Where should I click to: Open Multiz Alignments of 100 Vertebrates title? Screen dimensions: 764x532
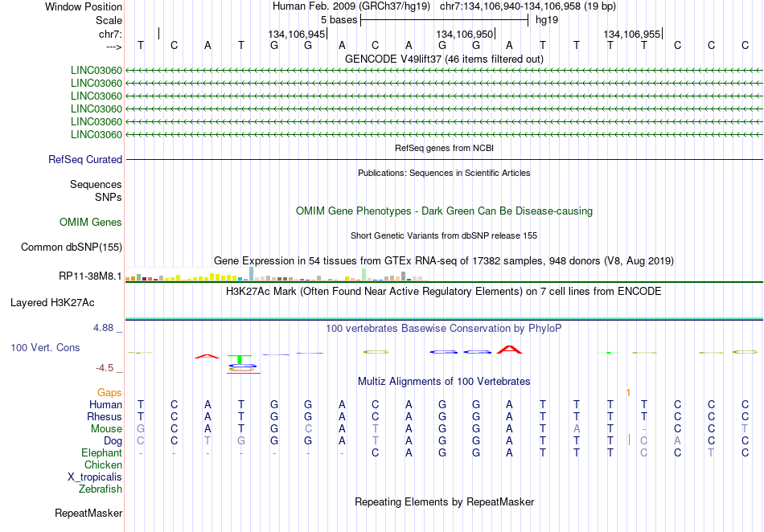pos(444,381)
